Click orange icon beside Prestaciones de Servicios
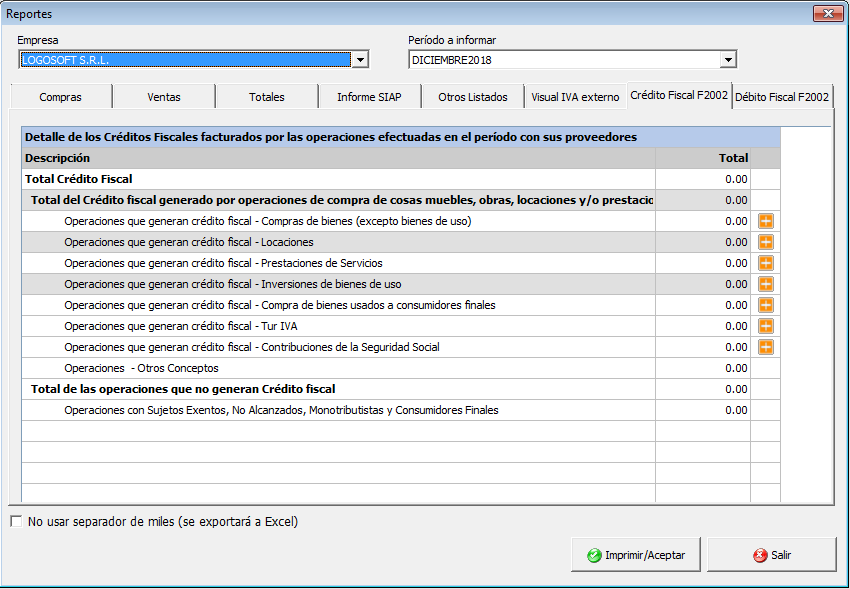Screen dimensions: 850x589 click(766, 263)
